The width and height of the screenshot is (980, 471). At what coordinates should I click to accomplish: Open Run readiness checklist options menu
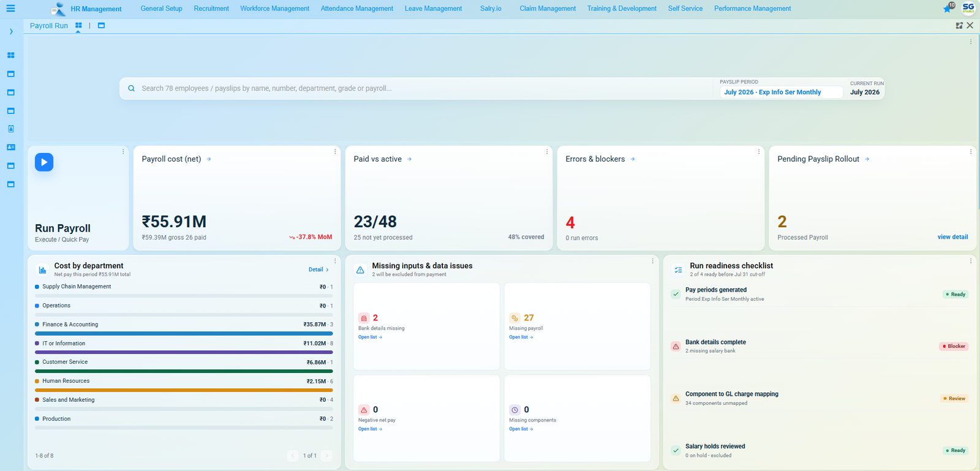click(x=971, y=261)
